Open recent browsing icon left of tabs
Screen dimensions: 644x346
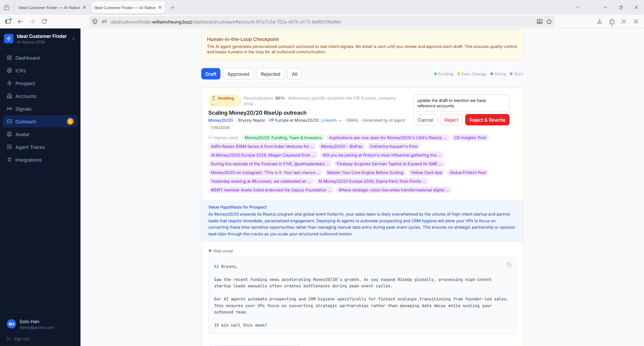(x=7, y=7)
